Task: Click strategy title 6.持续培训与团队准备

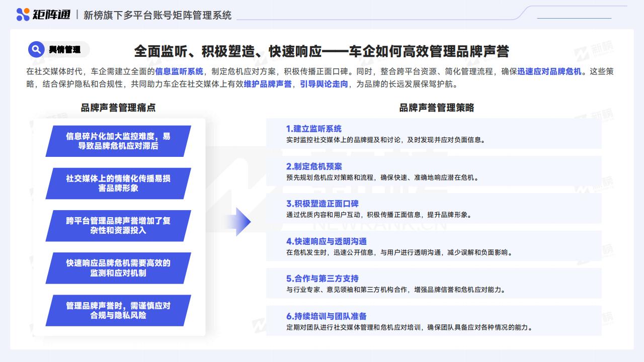Action: tap(327, 316)
